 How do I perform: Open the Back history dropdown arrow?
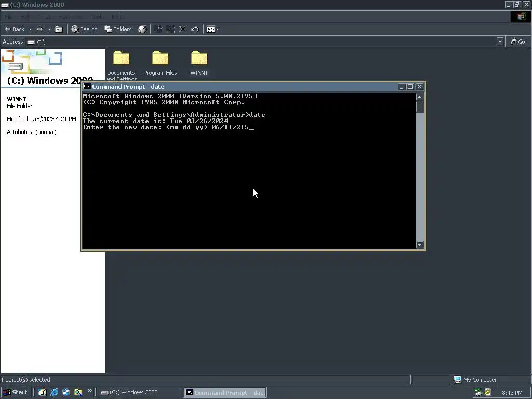30,29
